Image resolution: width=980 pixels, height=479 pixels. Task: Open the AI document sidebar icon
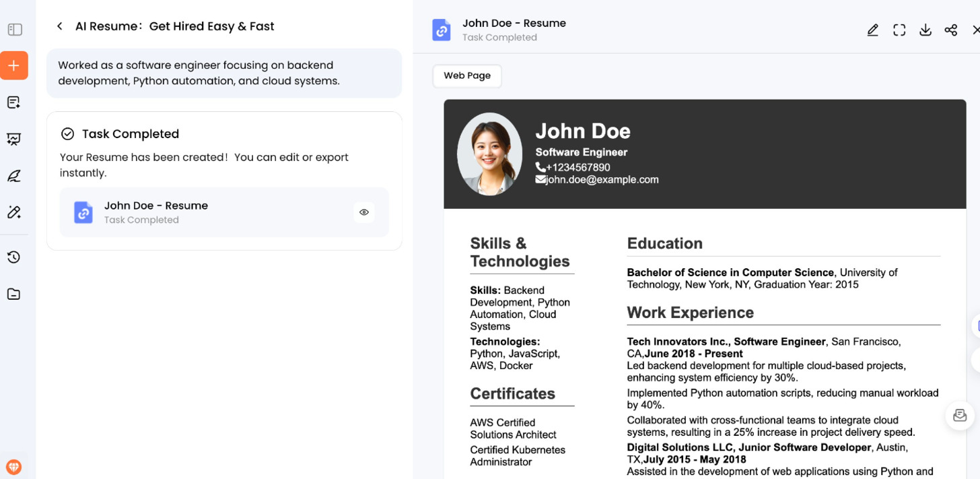coord(14,102)
